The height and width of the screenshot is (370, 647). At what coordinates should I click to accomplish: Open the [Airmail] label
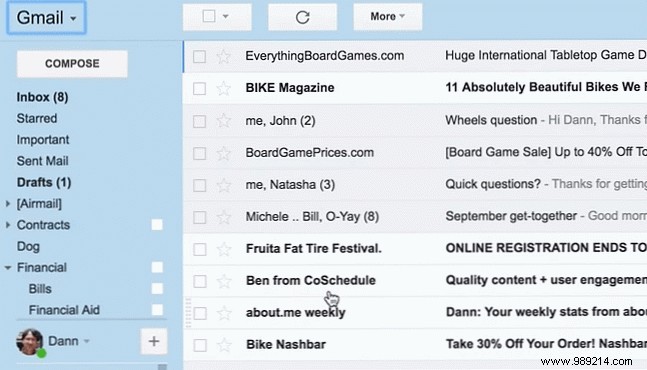tap(39, 203)
